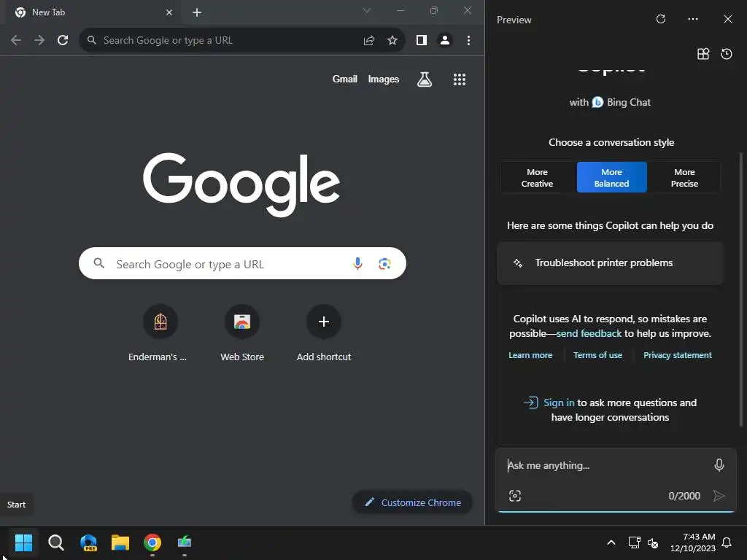Select More Balanced conversation style
747x560 pixels.
click(612, 178)
